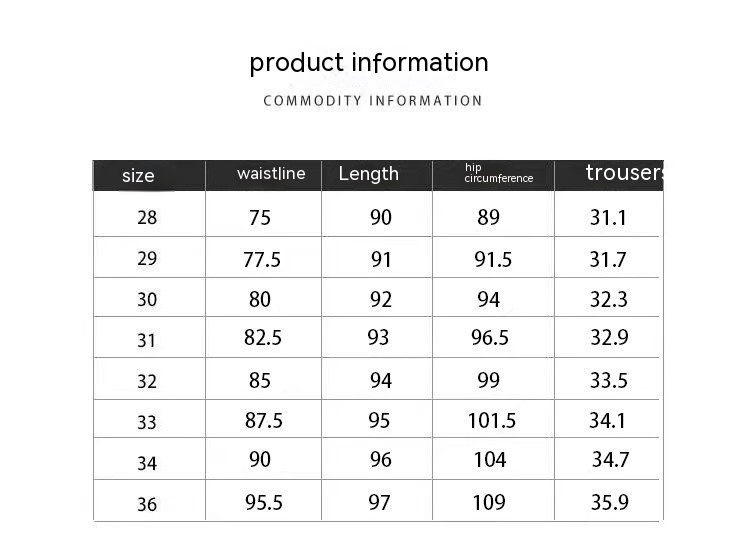Select the "trousers" column header
Screen dimensions: 750x544
tap(624, 173)
